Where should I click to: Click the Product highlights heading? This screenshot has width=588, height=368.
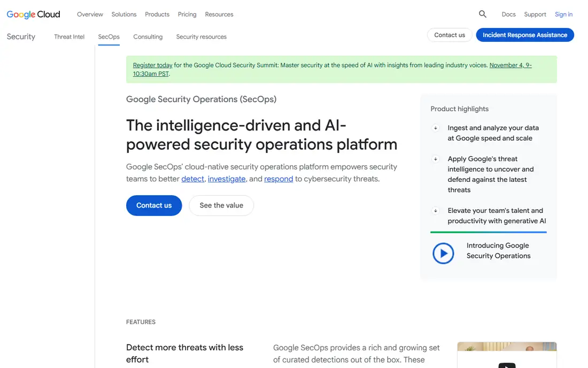[459, 109]
